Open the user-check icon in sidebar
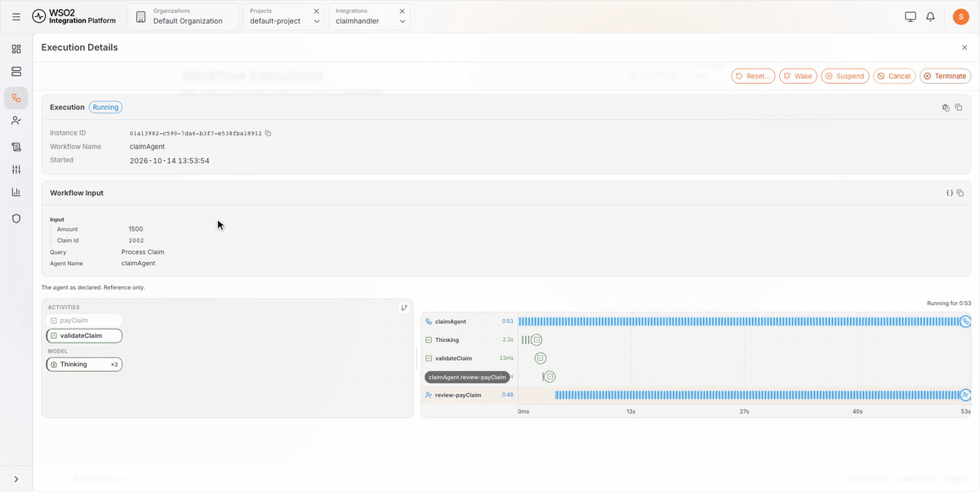The image size is (980, 492). click(x=16, y=121)
